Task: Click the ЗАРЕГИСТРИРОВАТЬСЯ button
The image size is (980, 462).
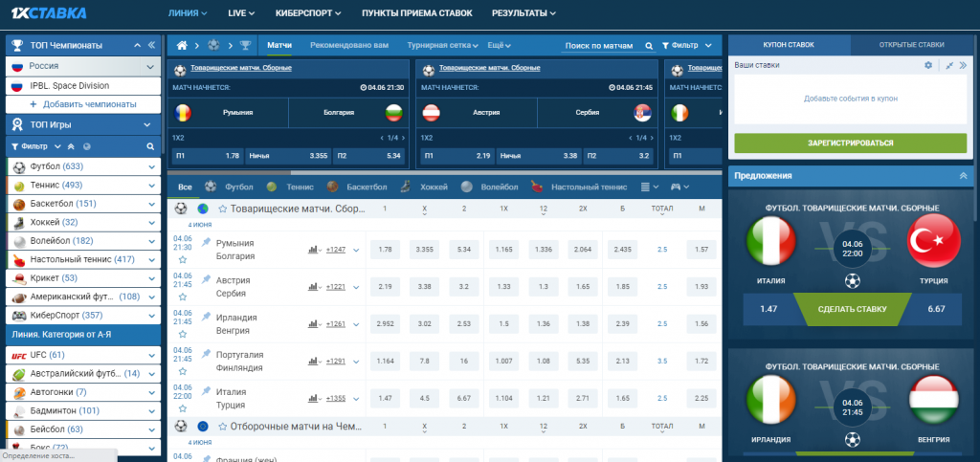Action: 850,143
